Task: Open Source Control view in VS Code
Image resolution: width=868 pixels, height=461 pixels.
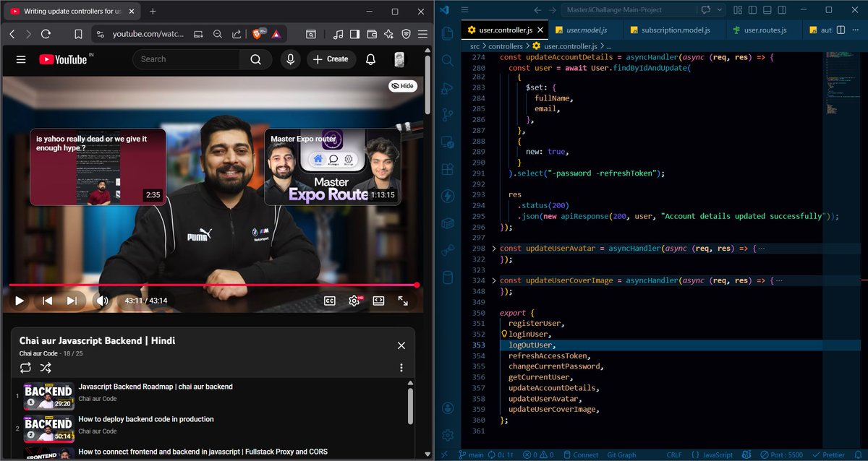Action: pyautogui.click(x=447, y=115)
